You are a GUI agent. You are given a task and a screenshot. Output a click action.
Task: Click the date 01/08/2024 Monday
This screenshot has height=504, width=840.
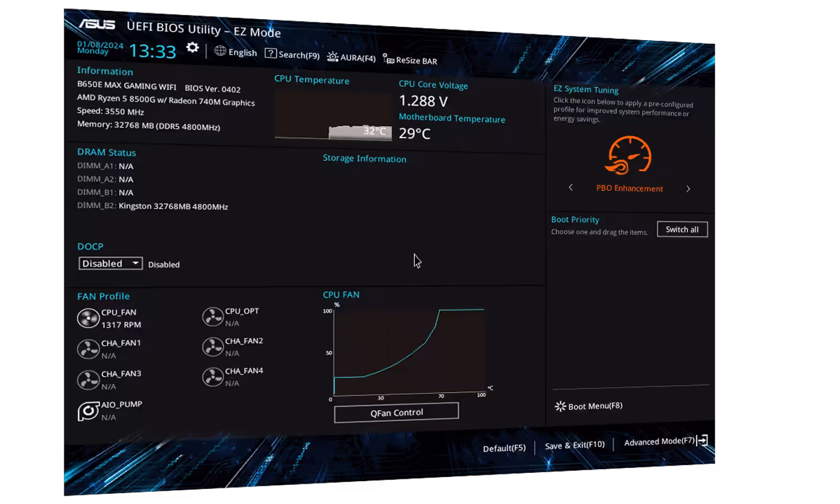point(100,48)
